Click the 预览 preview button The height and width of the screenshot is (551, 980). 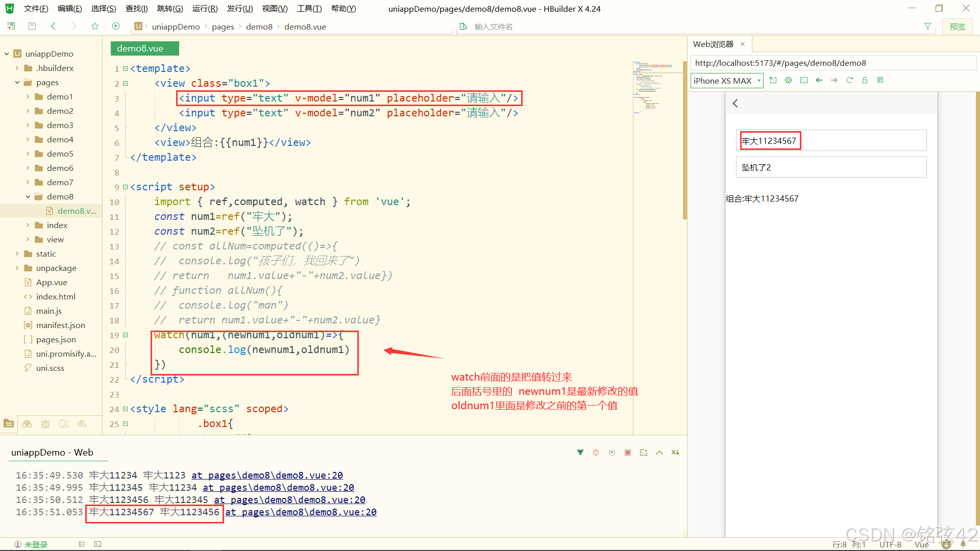[957, 27]
